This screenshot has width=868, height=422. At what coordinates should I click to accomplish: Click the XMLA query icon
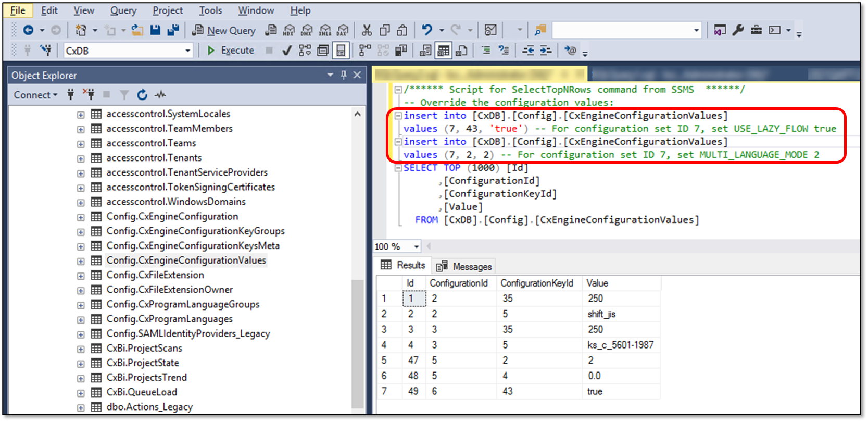325,30
